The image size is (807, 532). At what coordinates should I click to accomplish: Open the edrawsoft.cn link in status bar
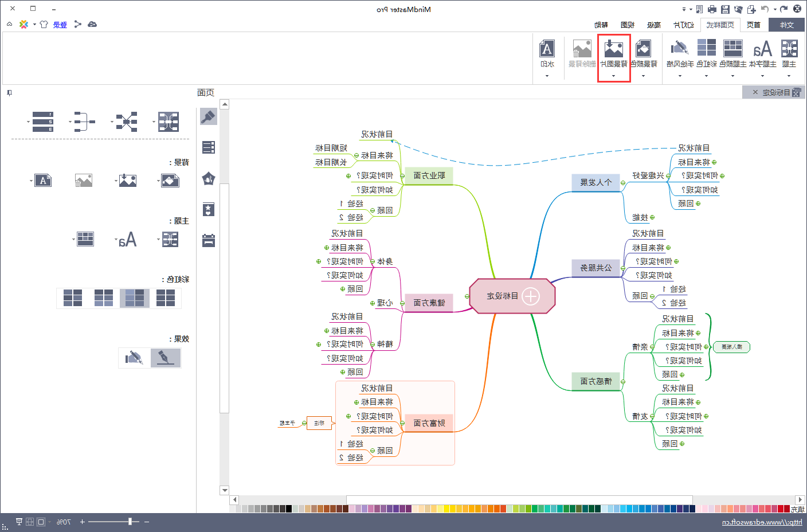[762, 522]
